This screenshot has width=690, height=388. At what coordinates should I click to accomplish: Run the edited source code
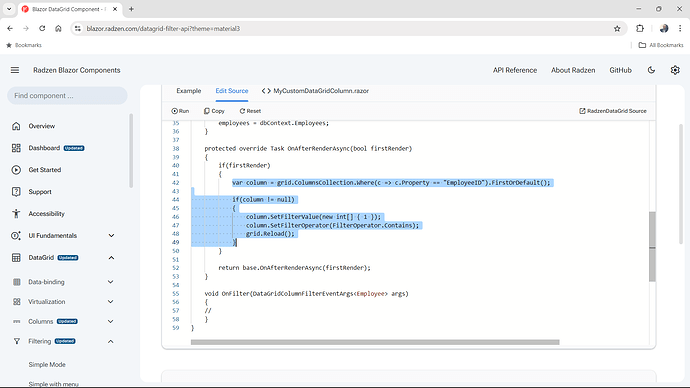point(180,111)
